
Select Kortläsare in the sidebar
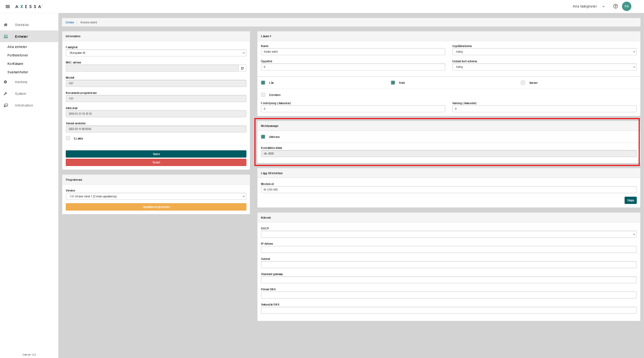pyautogui.click(x=15, y=63)
